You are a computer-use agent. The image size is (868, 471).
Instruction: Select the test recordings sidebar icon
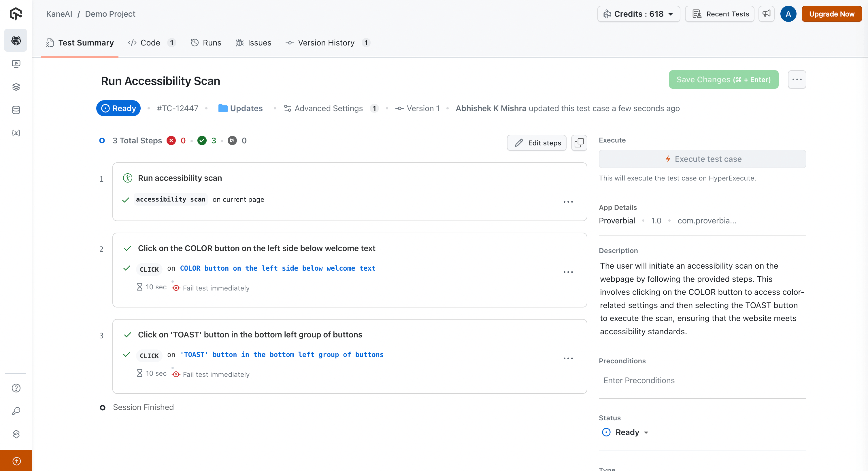click(16, 64)
